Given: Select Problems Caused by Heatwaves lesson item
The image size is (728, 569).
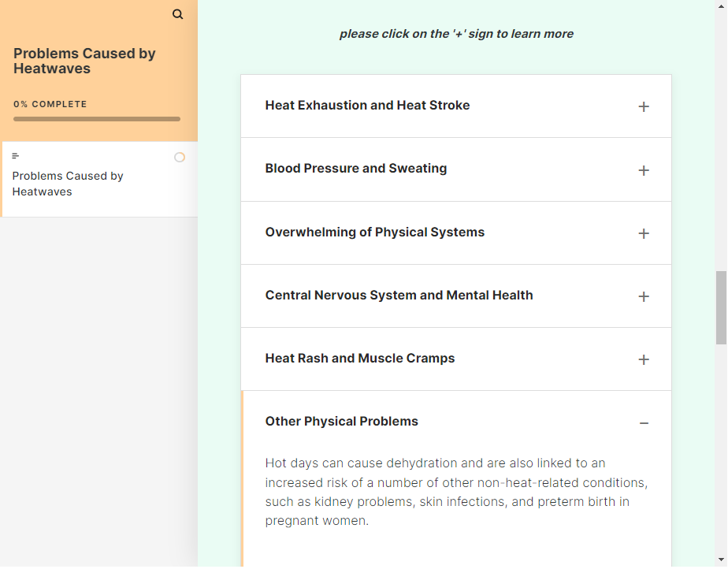Looking at the screenshot, I should (99, 180).
